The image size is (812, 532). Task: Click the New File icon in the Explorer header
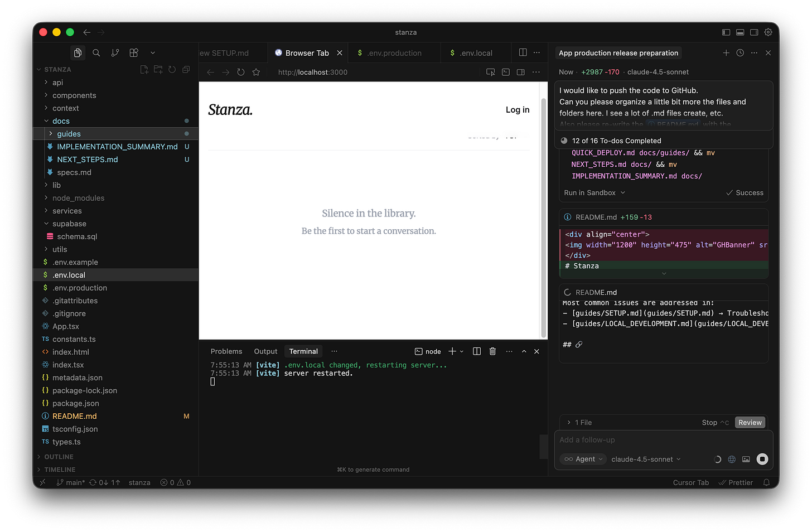144,69
